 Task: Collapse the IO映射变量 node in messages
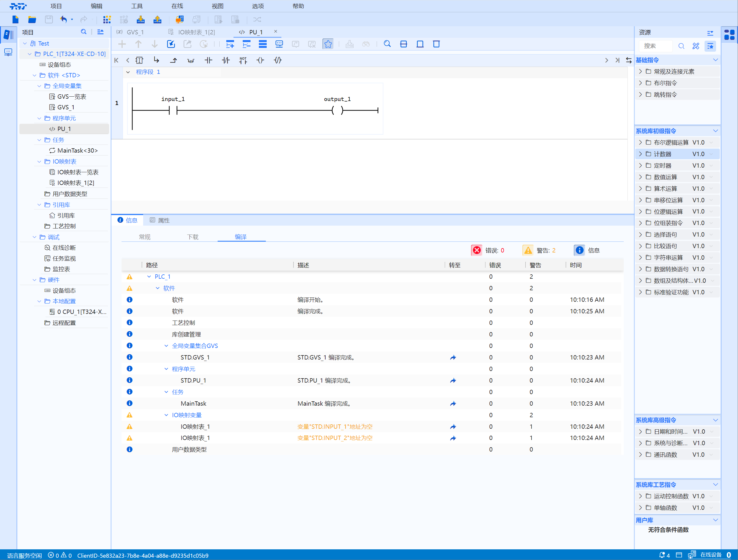[166, 415]
